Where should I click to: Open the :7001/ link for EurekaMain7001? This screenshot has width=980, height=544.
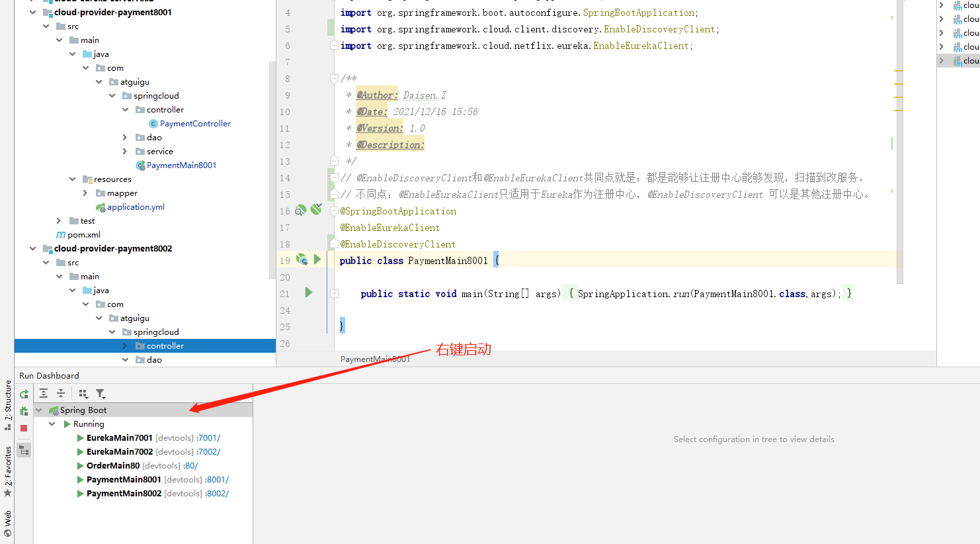point(208,438)
